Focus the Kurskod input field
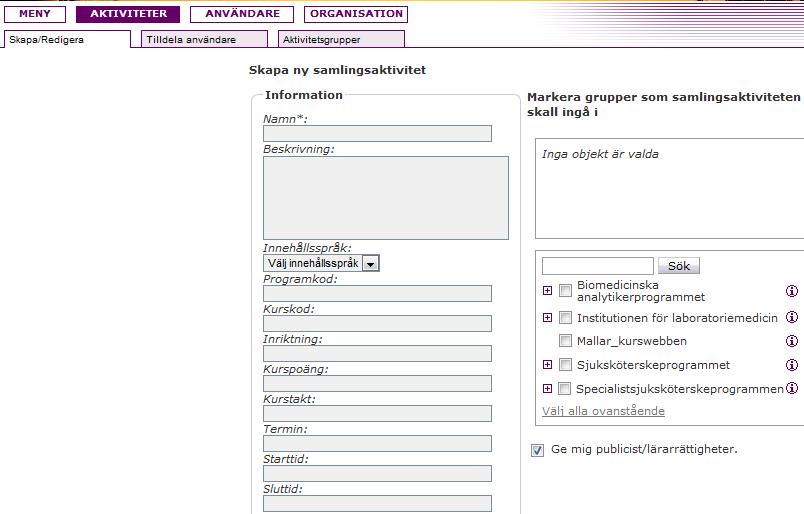 [x=377, y=324]
